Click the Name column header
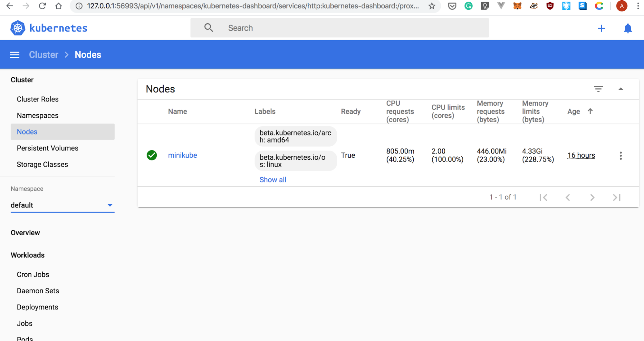The width and height of the screenshot is (644, 341). coord(178,112)
